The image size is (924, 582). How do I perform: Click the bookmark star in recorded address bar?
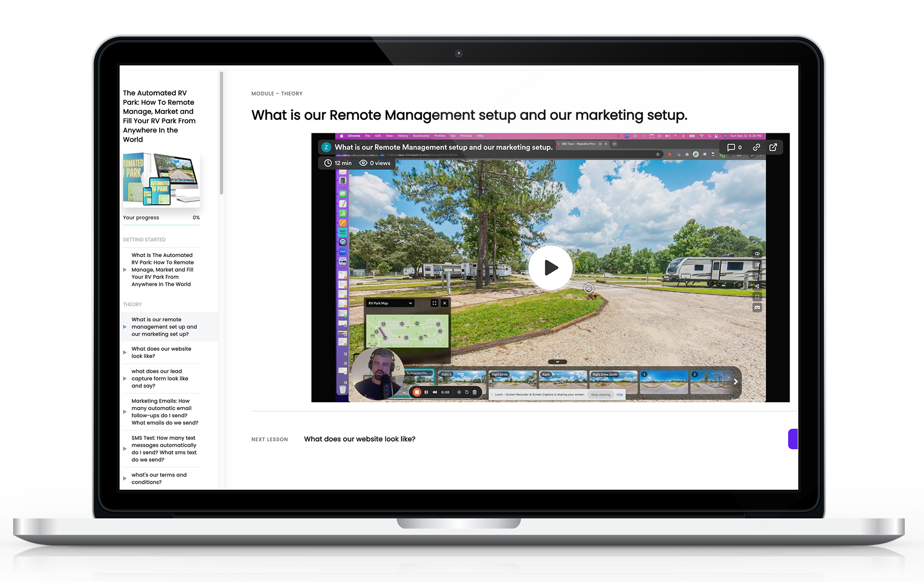(658, 154)
